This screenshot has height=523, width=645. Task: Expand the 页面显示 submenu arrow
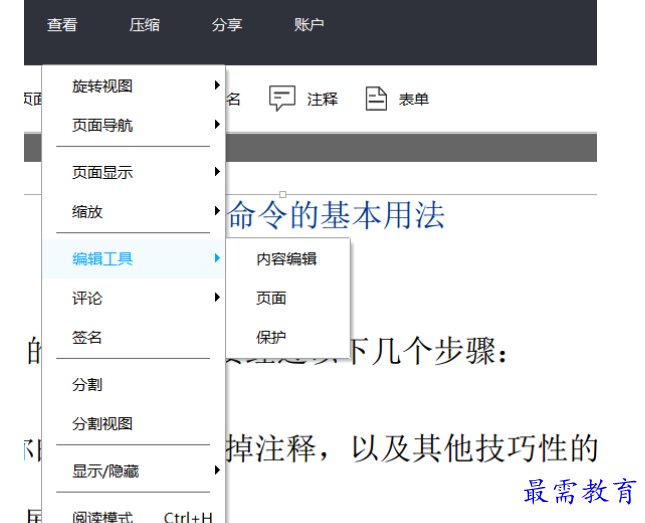pos(217,172)
